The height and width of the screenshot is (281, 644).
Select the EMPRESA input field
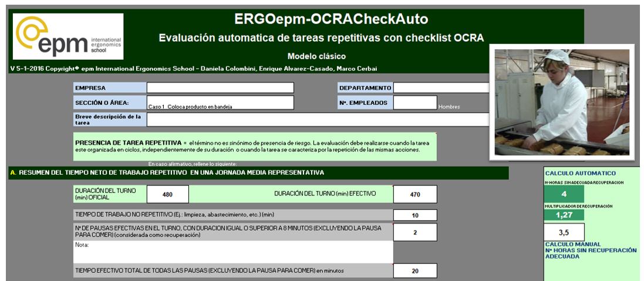(x=220, y=88)
